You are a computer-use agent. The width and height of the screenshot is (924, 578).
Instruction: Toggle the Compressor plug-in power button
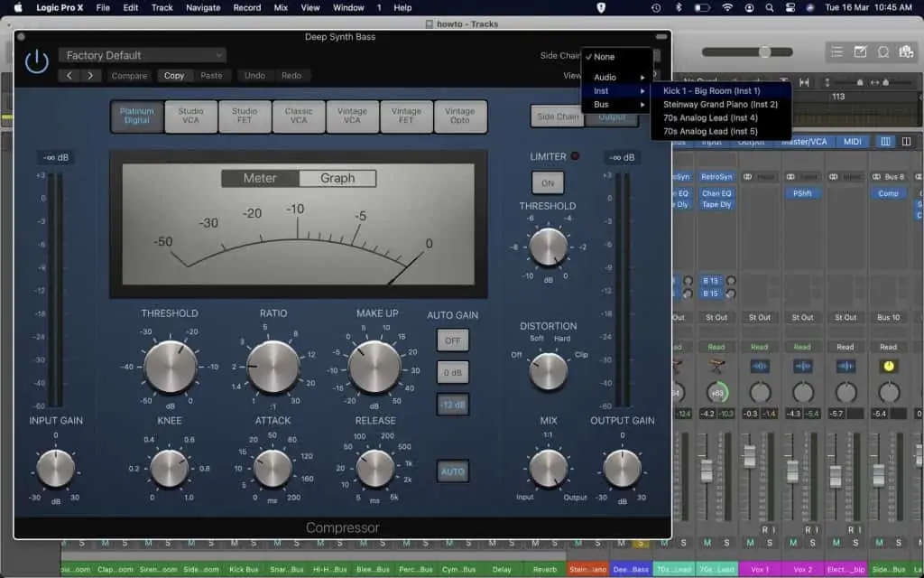pos(36,61)
